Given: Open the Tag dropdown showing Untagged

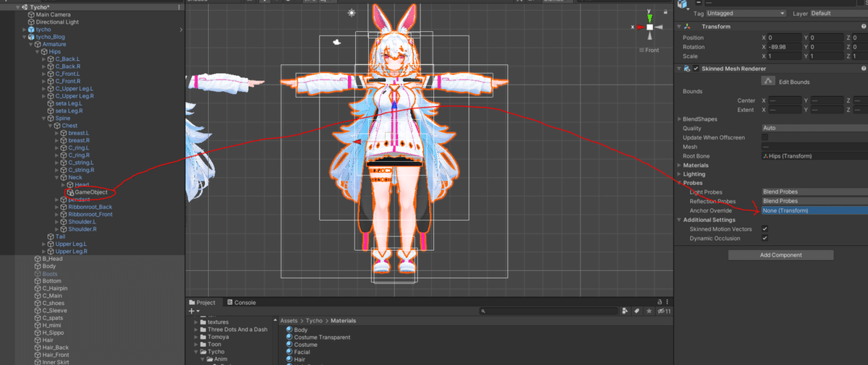Looking at the screenshot, I should click(x=746, y=13).
